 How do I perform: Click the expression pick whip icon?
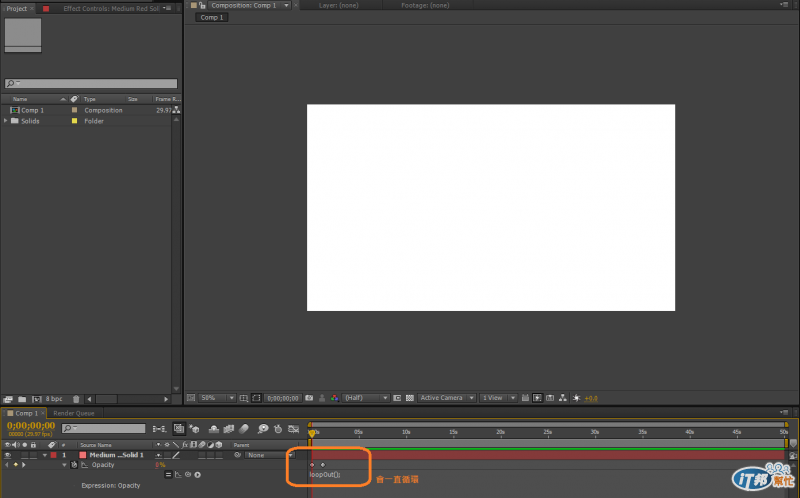(188, 475)
